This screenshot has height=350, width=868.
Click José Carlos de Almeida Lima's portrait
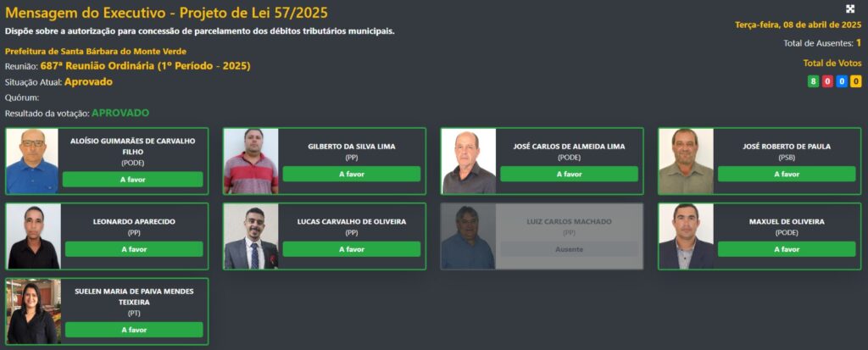click(468, 161)
